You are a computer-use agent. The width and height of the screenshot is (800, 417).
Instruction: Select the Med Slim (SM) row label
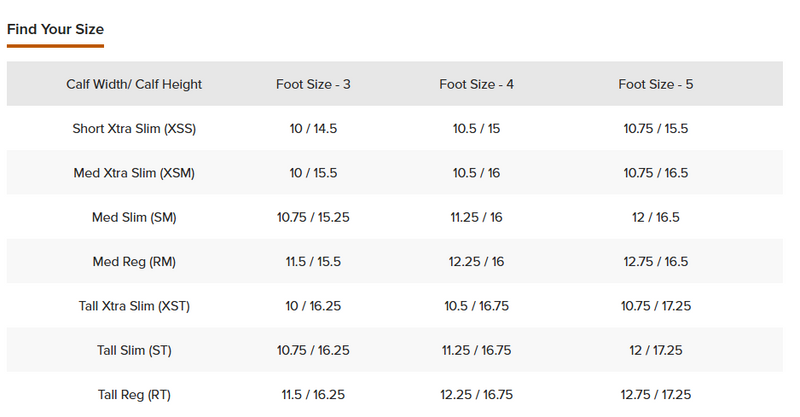(x=134, y=217)
